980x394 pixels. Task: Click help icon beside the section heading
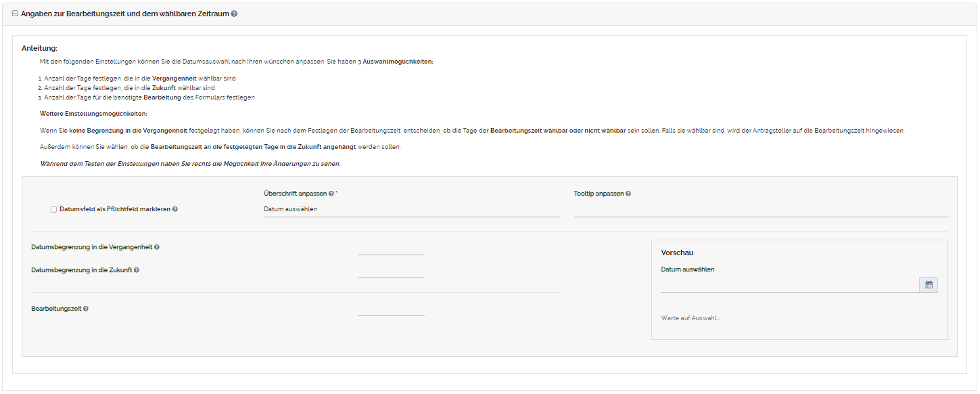tap(234, 14)
